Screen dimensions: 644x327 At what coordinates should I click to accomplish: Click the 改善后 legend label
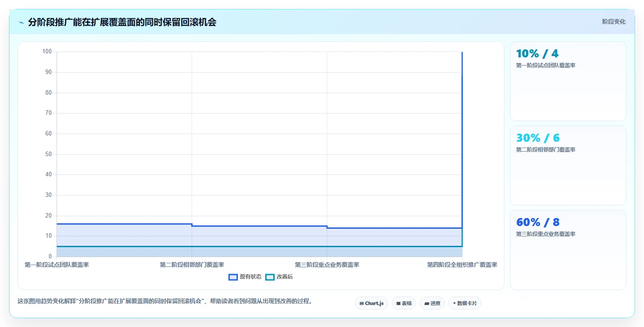coord(285,277)
